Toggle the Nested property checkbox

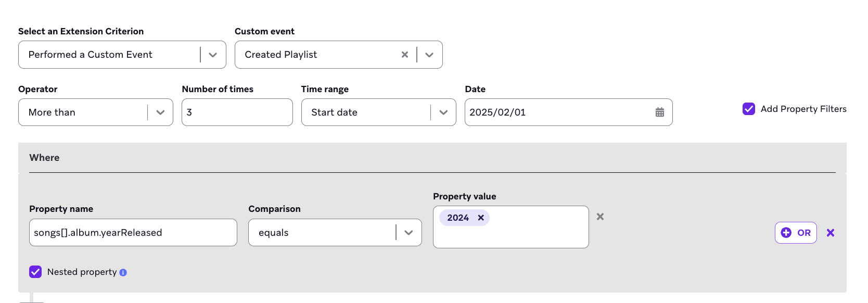[x=35, y=272]
